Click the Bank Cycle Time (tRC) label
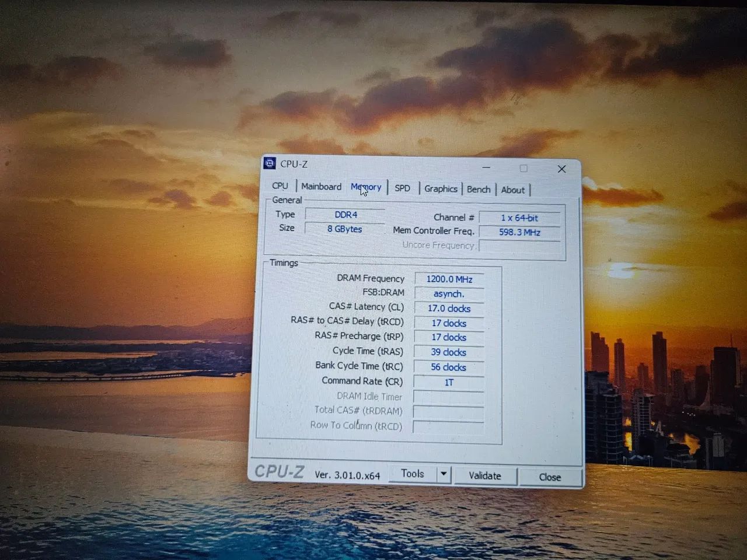Viewport: 747px width, 560px height. pos(359,366)
